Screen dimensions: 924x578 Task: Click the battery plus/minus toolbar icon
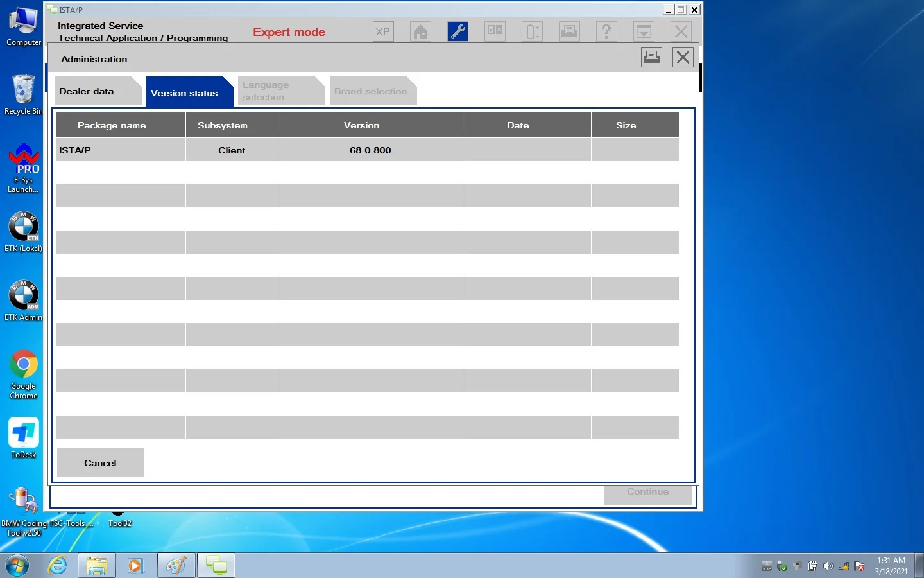click(x=532, y=31)
